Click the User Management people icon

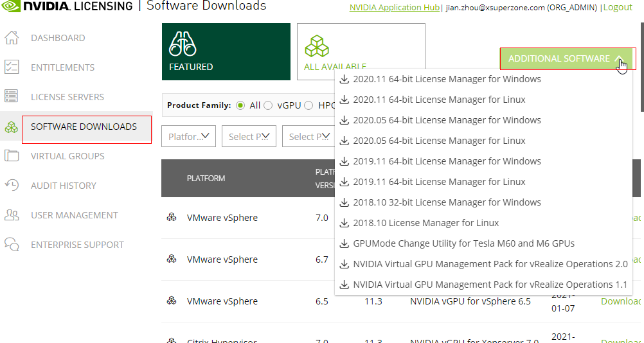[x=12, y=215]
